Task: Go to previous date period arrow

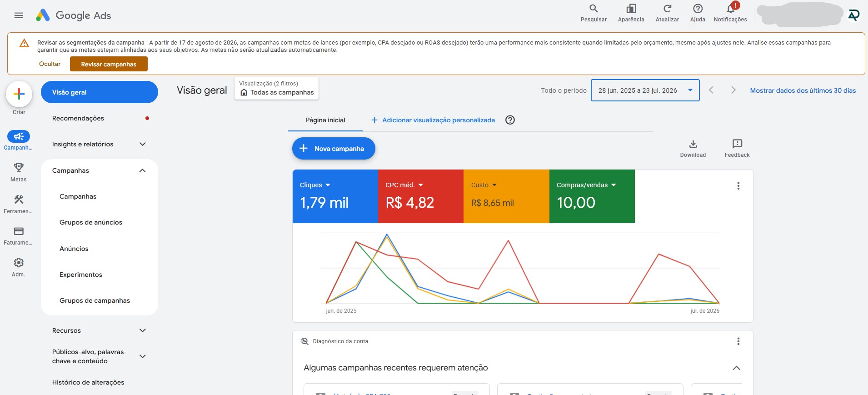Action: click(711, 90)
